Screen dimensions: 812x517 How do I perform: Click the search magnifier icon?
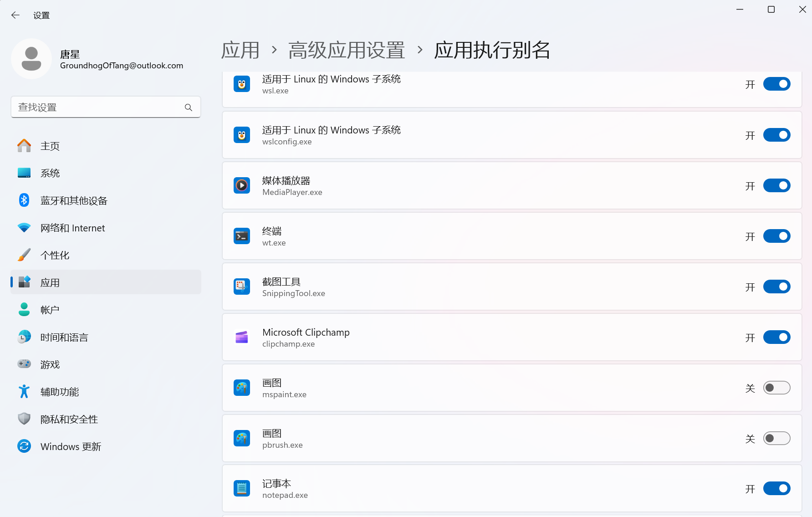coord(189,107)
